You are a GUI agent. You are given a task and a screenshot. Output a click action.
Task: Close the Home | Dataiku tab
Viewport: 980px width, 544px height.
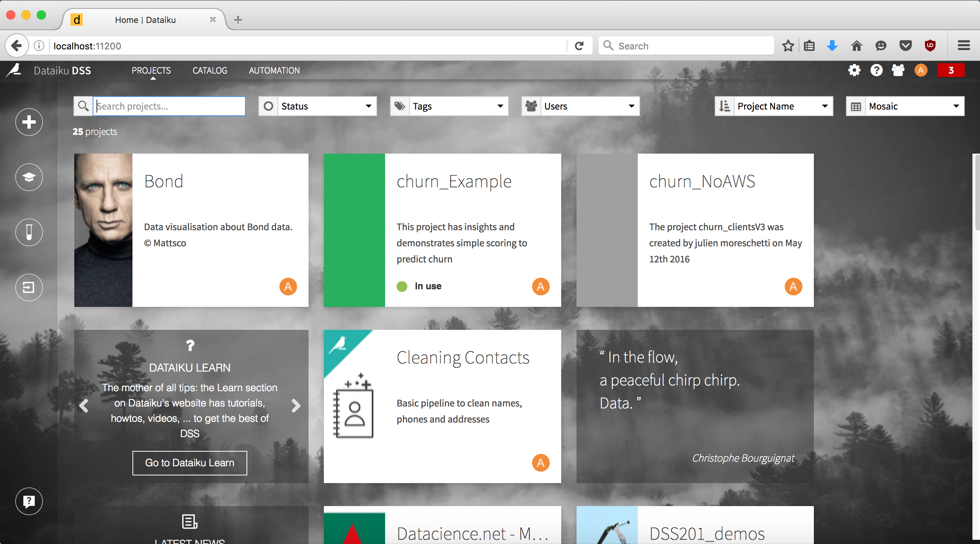click(213, 20)
